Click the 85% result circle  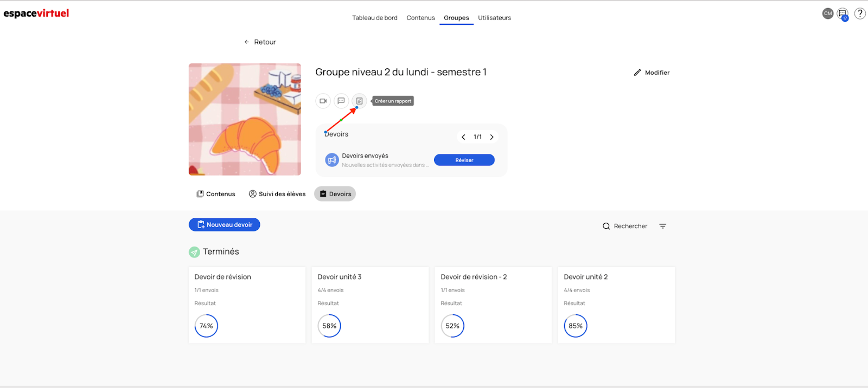576,326
